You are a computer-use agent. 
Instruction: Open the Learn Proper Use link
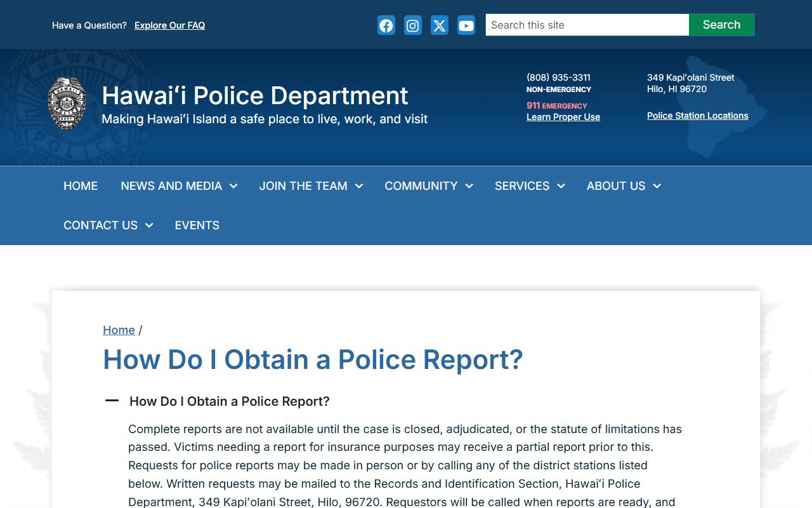(563, 117)
